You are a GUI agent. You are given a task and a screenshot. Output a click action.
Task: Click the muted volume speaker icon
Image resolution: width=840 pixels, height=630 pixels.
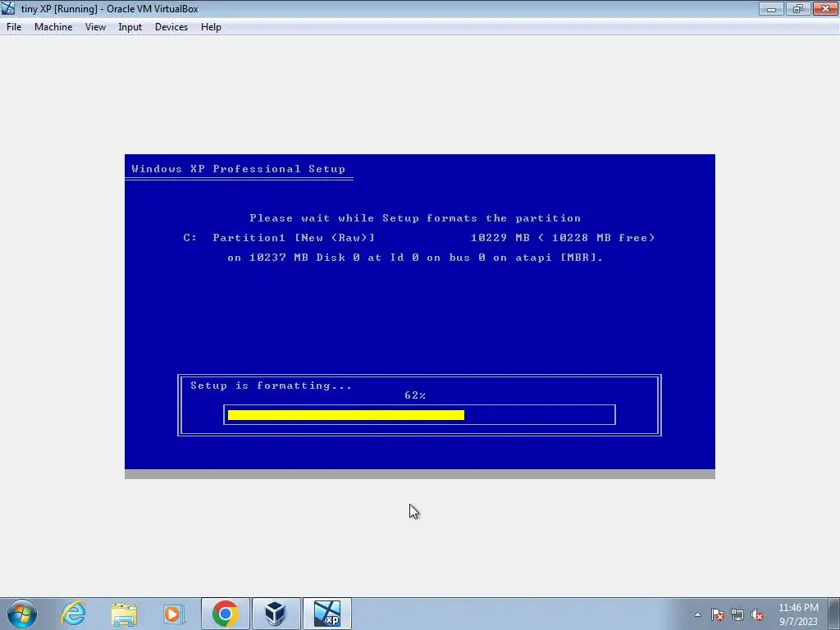[x=757, y=614]
